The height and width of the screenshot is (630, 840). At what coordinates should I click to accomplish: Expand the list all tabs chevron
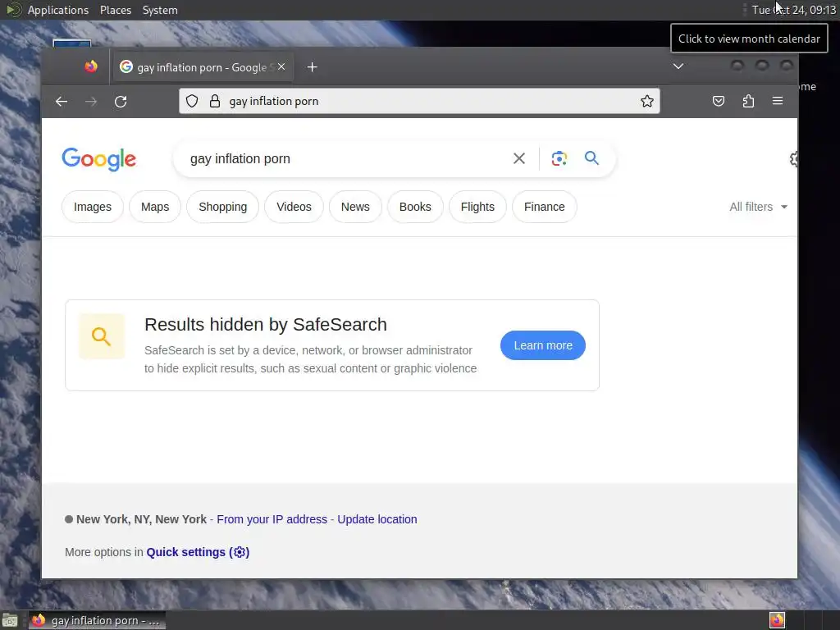click(x=678, y=66)
